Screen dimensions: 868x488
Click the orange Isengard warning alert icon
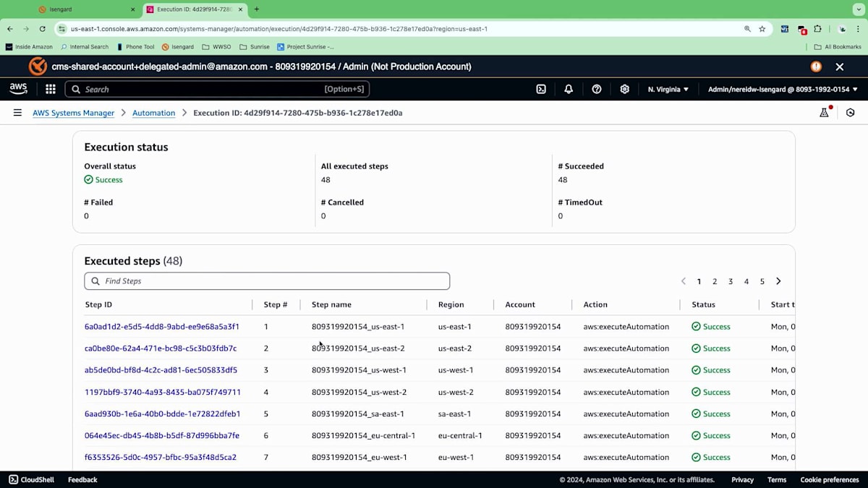point(816,67)
